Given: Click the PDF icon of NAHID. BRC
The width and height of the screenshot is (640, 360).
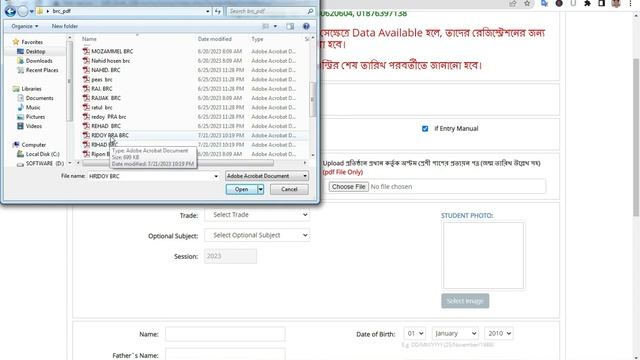Looking at the screenshot, I should (x=86, y=70).
